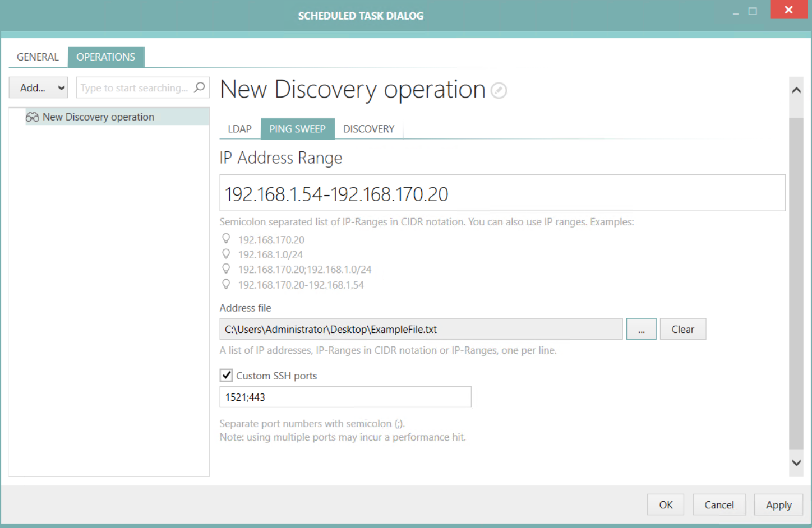Click the SSH ports field containing 1521;443
The width and height of the screenshot is (812, 528).
click(x=345, y=397)
